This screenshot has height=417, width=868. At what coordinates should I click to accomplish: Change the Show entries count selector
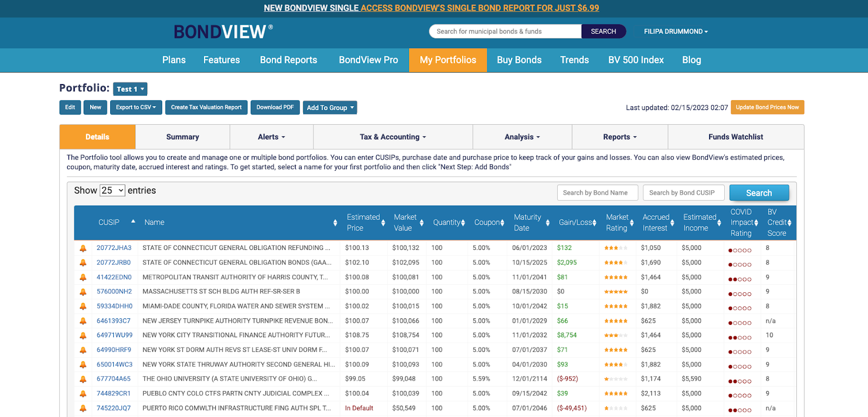pyautogui.click(x=112, y=190)
